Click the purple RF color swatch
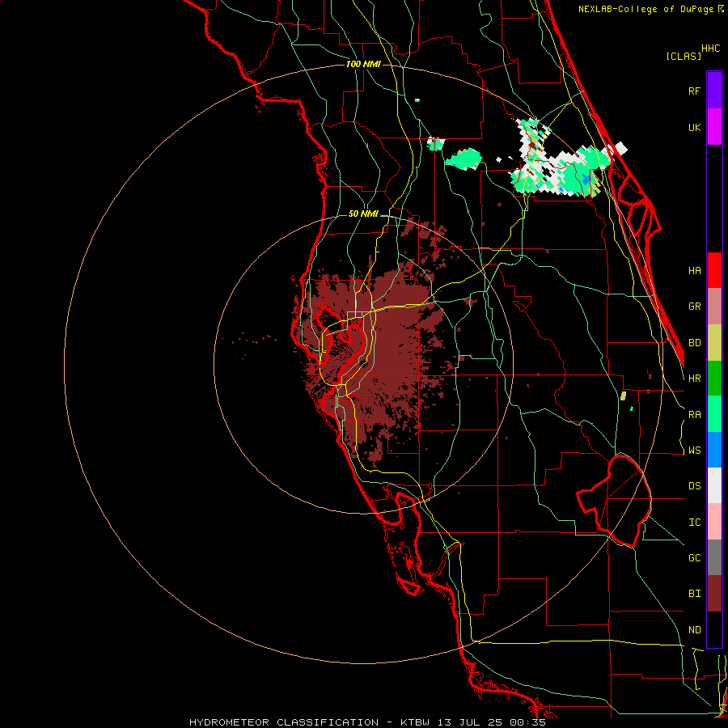Viewport: 728px width, 728px height. (714, 91)
